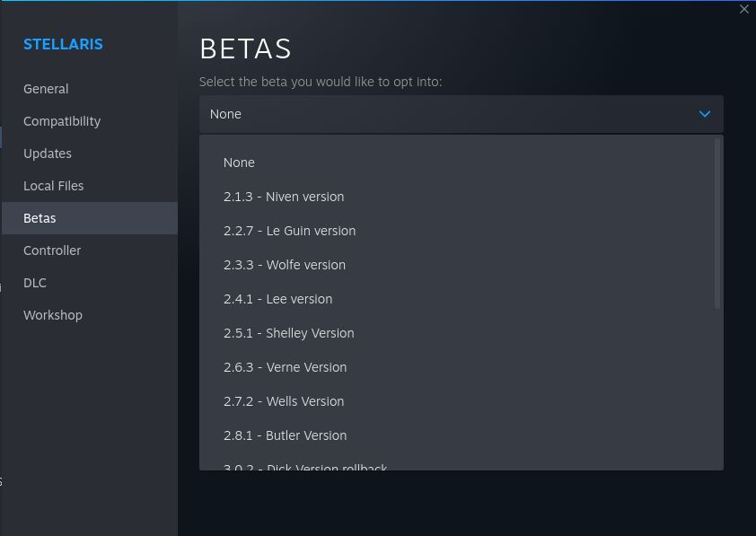
Task: Open the Workshop tab
Action: 53,315
